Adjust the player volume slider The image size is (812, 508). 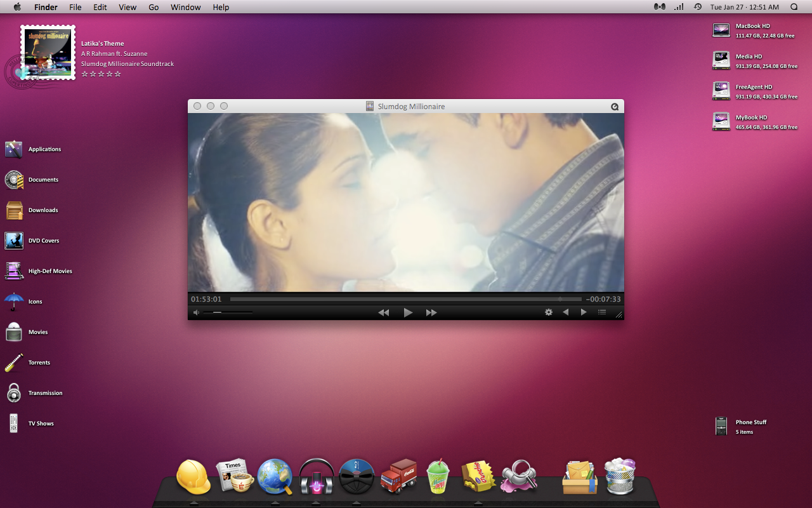coord(228,312)
